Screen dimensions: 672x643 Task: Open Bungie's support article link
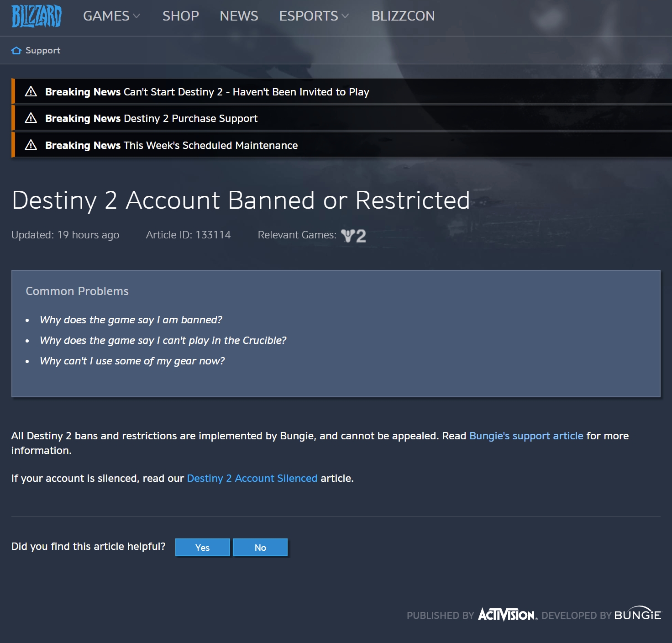click(x=526, y=436)
